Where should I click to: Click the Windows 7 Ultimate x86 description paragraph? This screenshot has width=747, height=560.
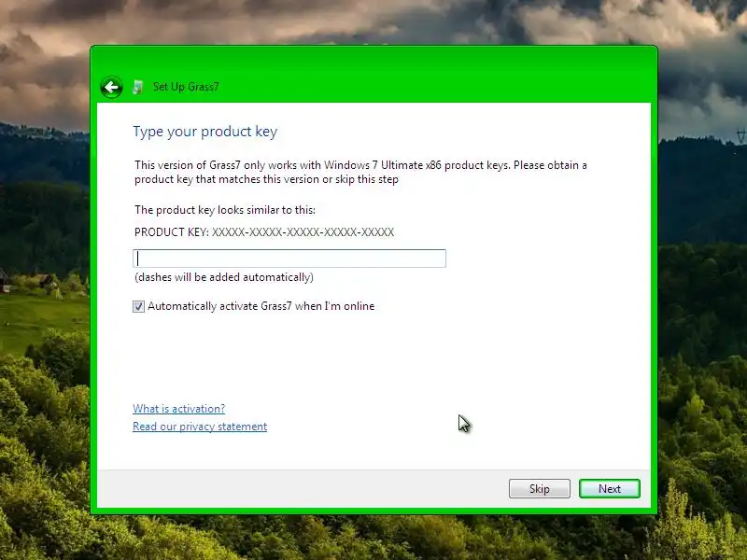point(360,172)
